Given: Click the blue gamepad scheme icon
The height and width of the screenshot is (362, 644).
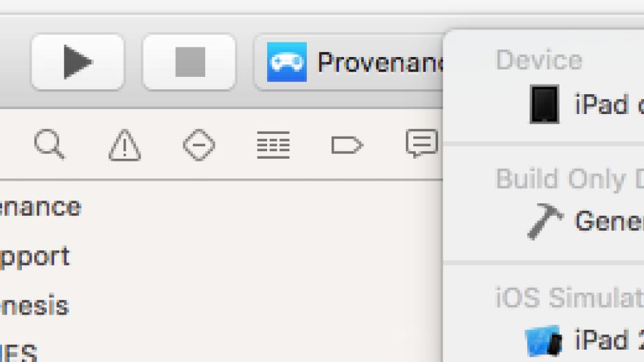Looking at the screenshot, I should tap(287, 62).
